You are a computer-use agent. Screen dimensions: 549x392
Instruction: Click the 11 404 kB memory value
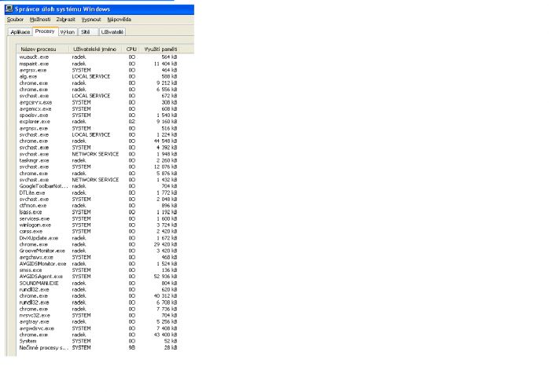pyautogui.click(x=165, y=64)
